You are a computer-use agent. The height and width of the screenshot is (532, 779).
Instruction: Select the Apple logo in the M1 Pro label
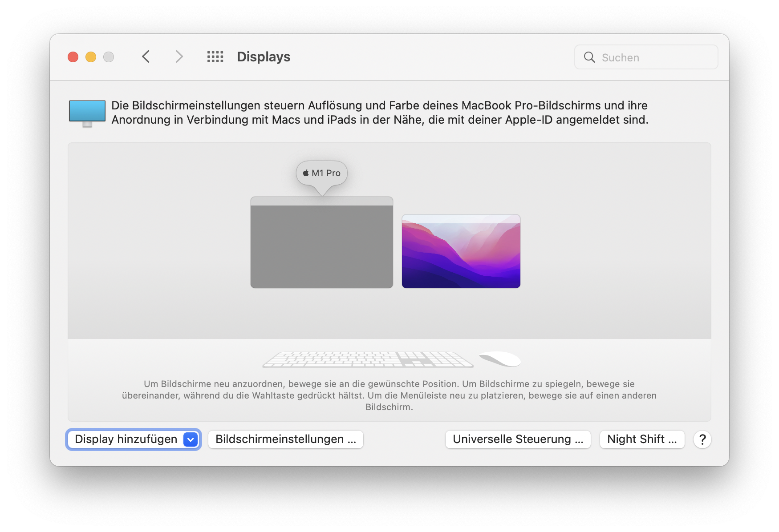306,173
